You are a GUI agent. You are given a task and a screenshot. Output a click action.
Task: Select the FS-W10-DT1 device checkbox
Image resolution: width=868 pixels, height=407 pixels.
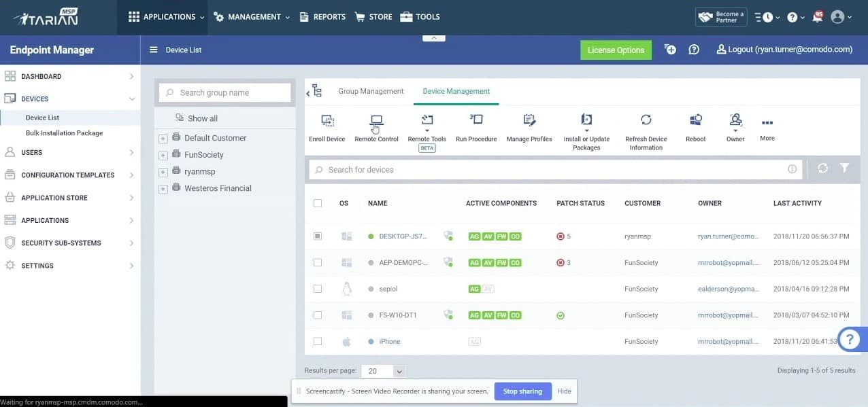tap(318, 315)
